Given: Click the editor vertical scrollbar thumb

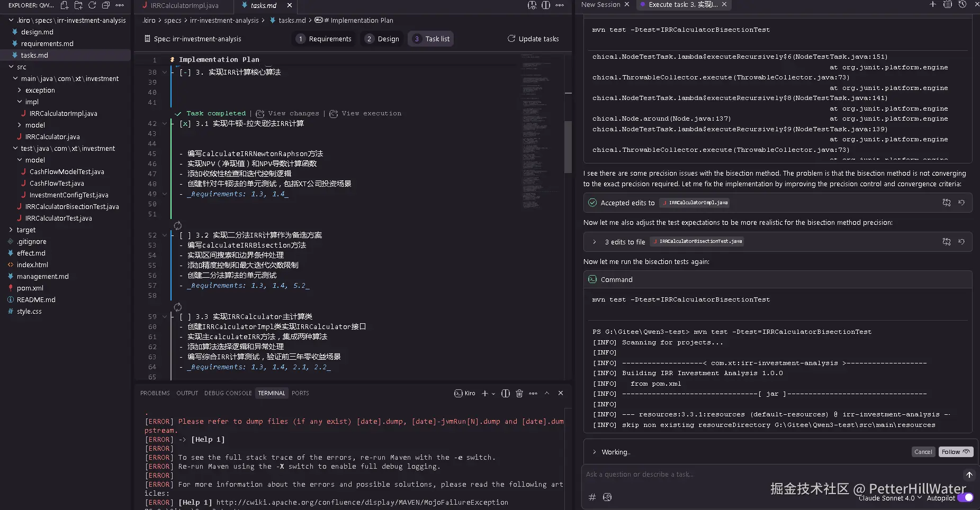Looking at the screenshot, I should tap(568, 147).
